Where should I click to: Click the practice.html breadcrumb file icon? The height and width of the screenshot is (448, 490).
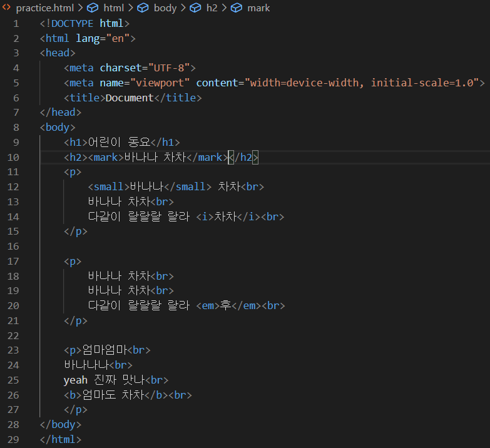click(x=6, y=8)
